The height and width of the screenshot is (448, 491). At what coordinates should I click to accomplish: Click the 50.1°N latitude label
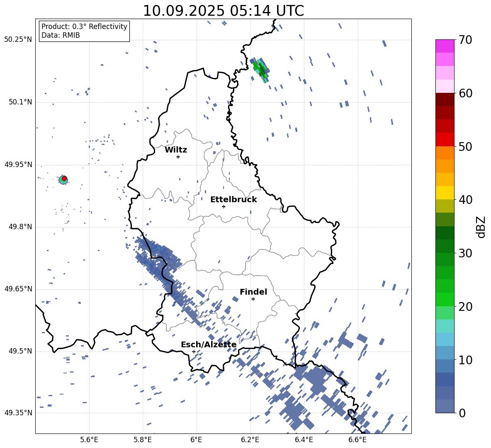point(20,102)
